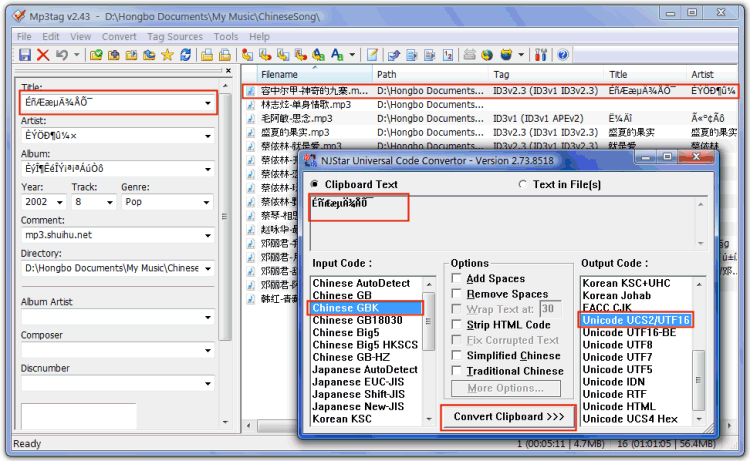Open the Tag Sources menu
This screenshot has height=461, width=750.
coord(175,36)
